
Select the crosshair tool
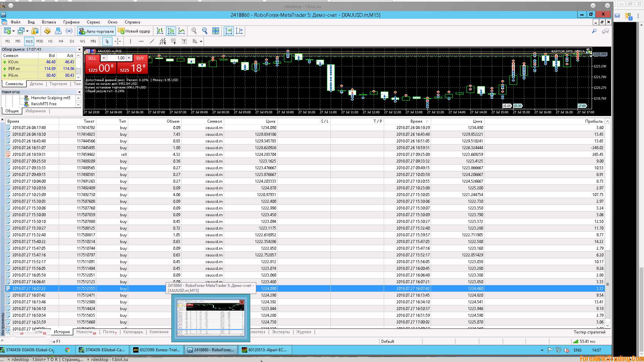(x=118, y=41)
